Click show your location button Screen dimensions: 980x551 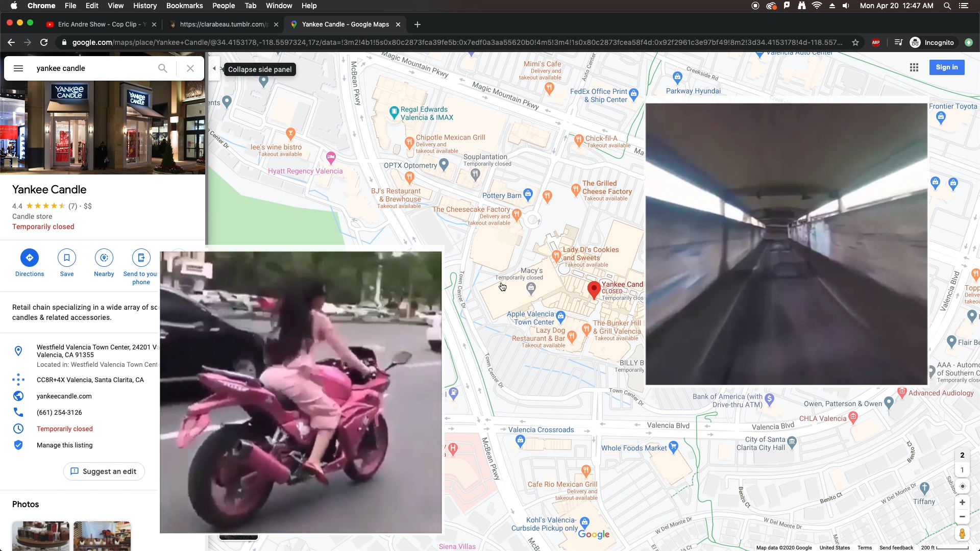[962, 486]
